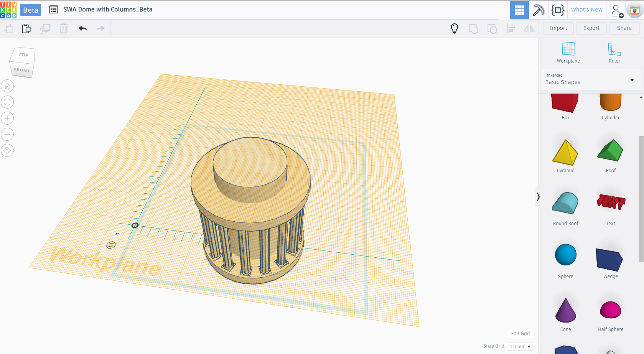This screenshot has width=644, height=354.
Task: Click the Paste icon
Action: click(x=26, y=28)
